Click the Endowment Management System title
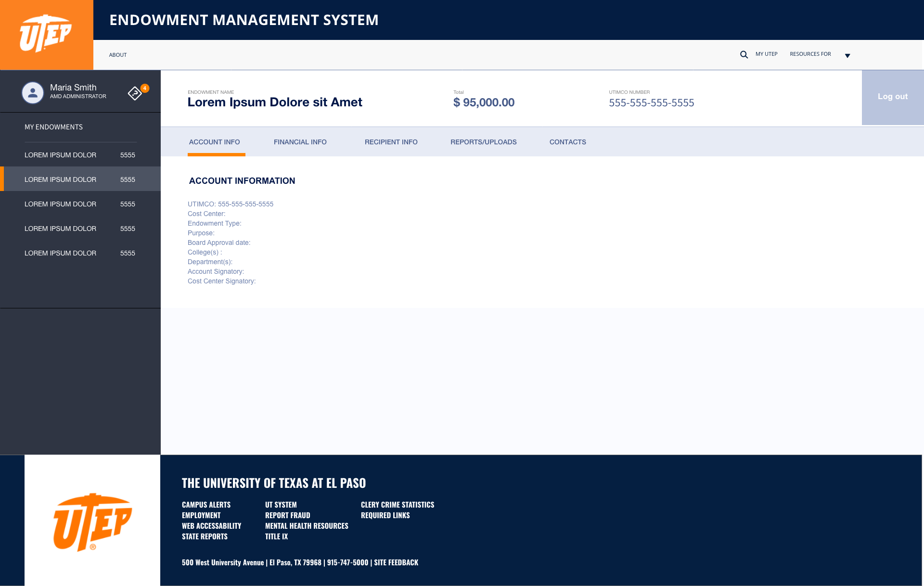 (244, 20)
